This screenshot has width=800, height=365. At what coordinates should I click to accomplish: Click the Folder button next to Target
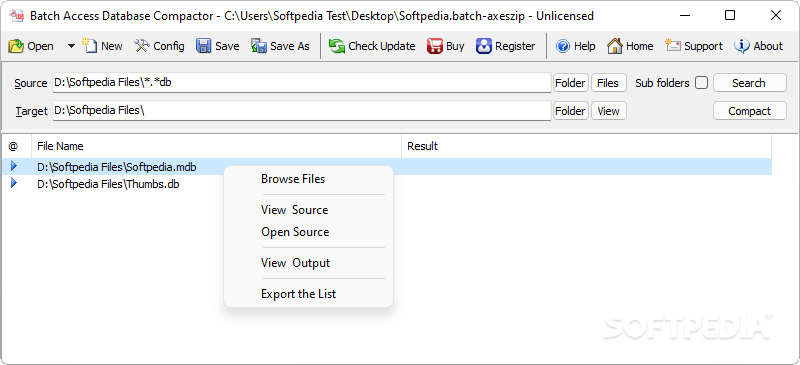coord(570,111)
